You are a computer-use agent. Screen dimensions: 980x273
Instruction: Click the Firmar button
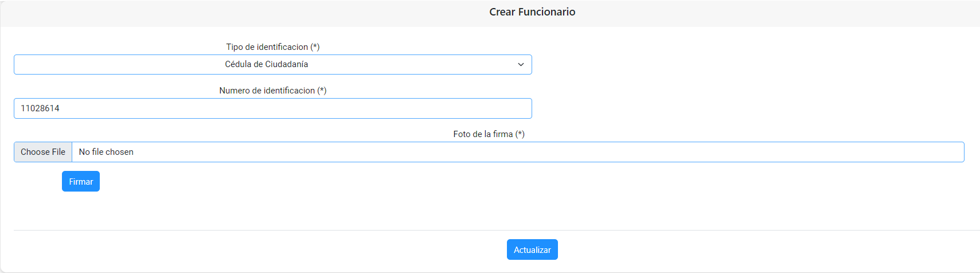tap(81, 181)
